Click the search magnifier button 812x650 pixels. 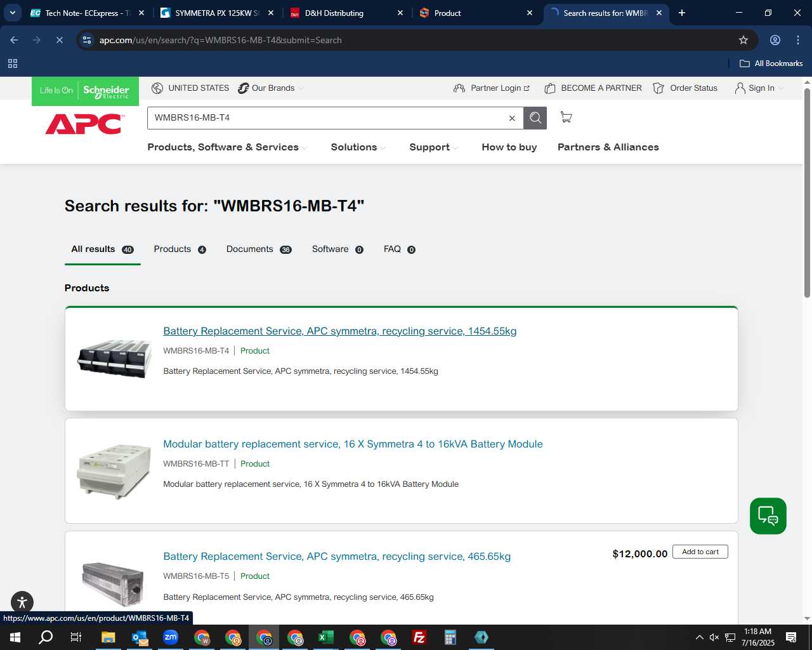[535, 118]
